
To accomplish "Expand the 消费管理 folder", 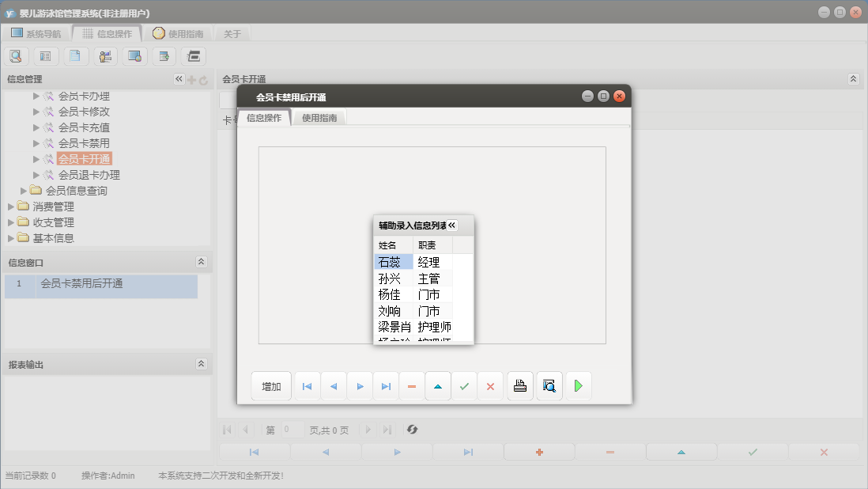I will (10, 207).
